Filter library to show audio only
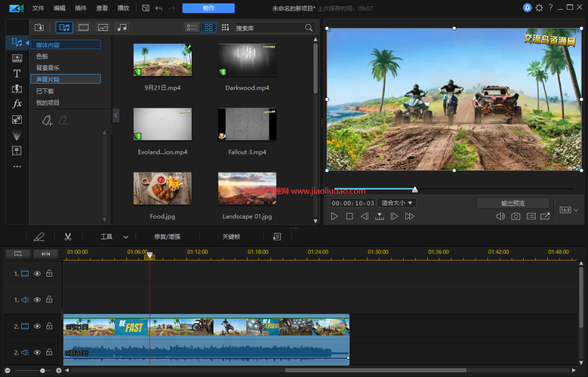This screenshot has height=377, width=588. pyautogui.click(x=122, y=28)
